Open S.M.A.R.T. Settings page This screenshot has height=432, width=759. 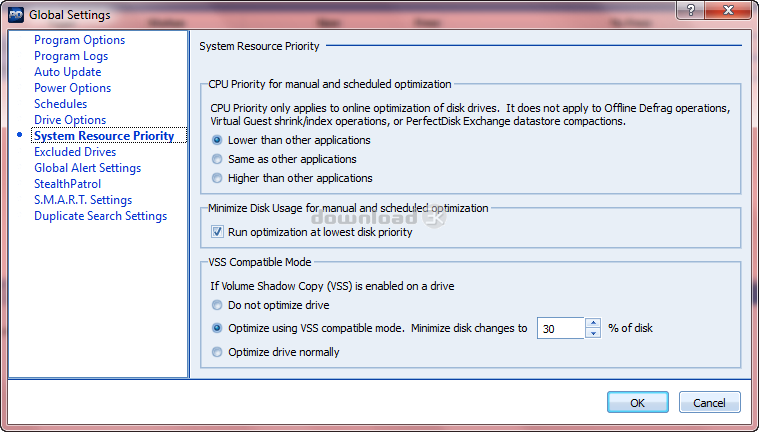(83, 200)
